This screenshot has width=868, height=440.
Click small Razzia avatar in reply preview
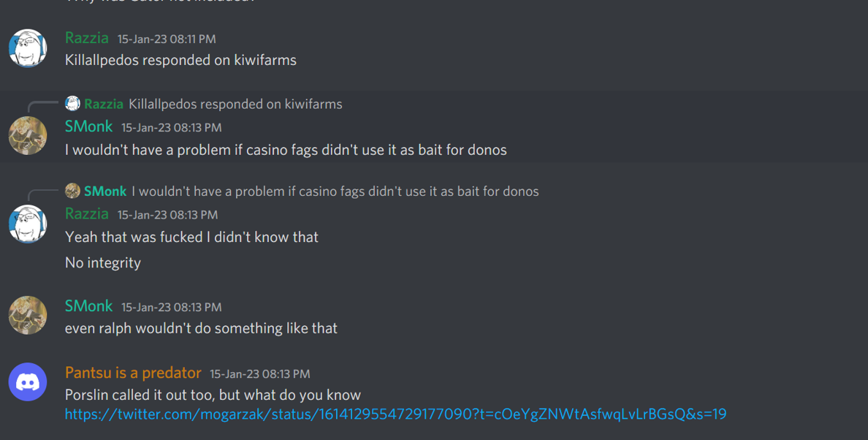[x=72, y=104]
